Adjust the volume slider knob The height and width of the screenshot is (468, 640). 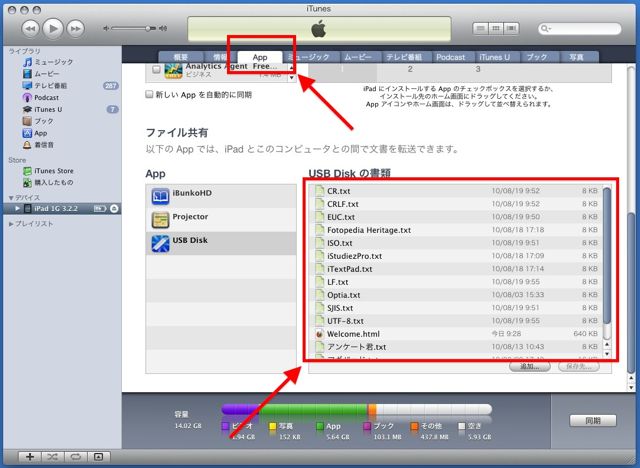(148, 28)
